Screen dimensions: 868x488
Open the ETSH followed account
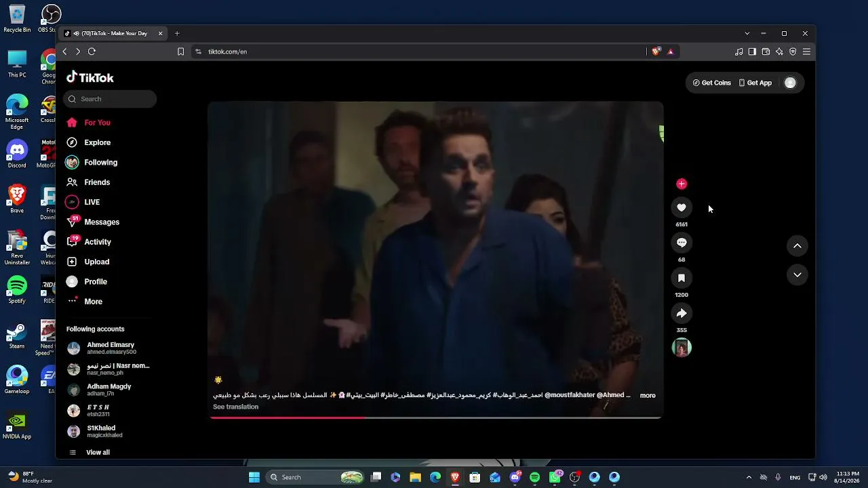[x=88, y=411]
